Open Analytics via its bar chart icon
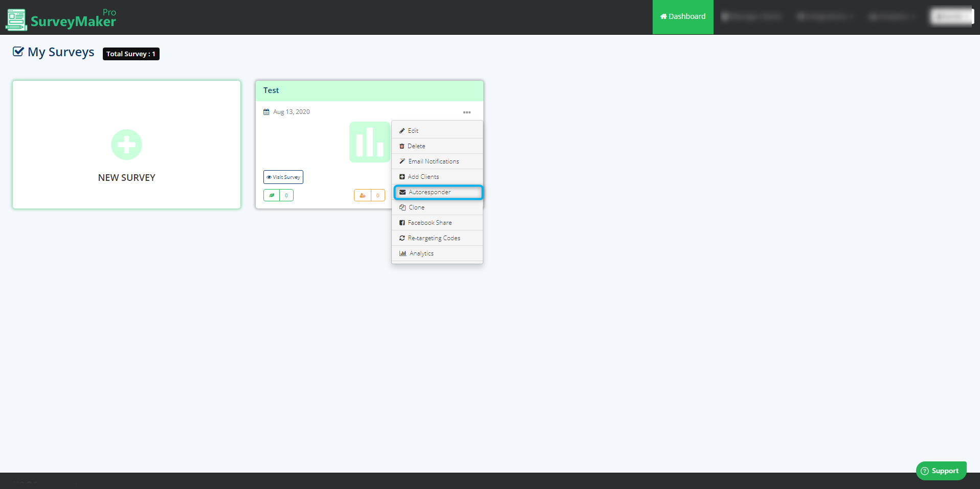This screenshot has width=980, height=489. coord(403,253)
